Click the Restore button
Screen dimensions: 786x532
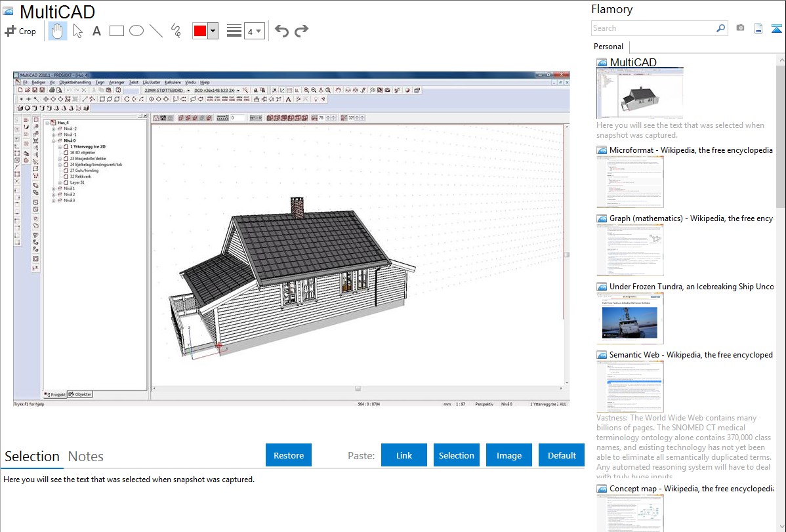289,455
